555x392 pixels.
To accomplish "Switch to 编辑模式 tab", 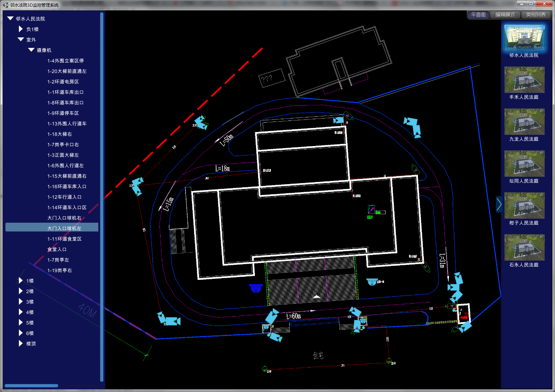I will [505, 15].
